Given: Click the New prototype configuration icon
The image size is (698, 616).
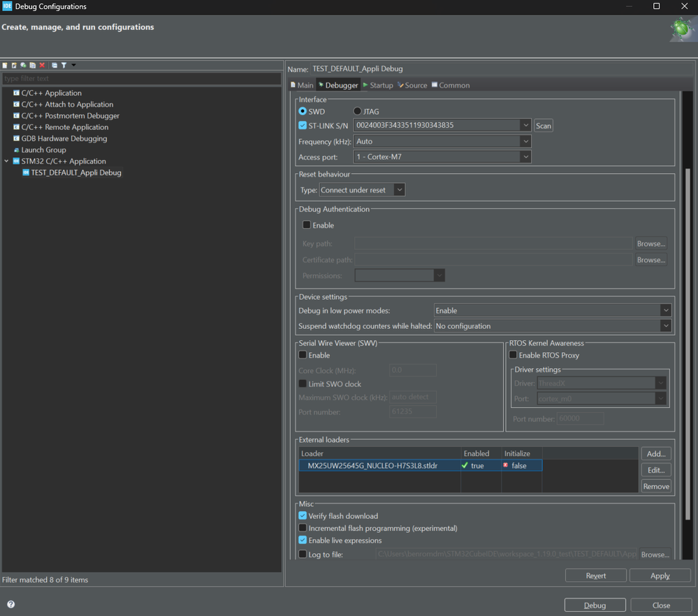Looking at the screenshot, I should [14, 65].
